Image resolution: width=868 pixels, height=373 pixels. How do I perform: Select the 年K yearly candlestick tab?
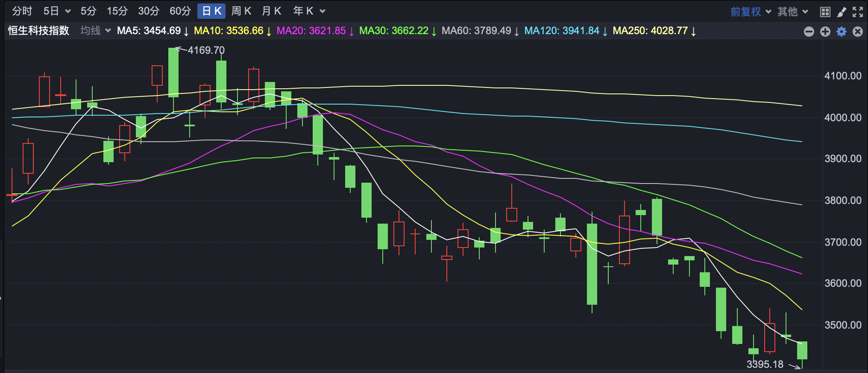pos(303,11)
